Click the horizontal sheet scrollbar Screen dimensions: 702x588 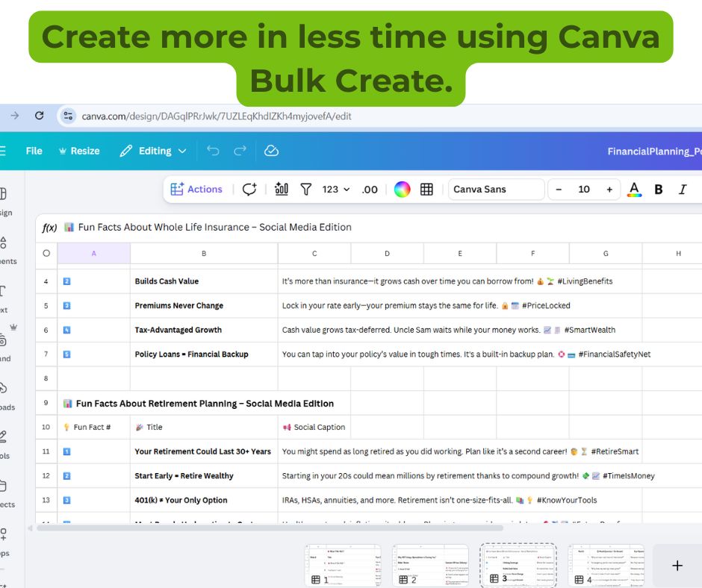[x=270, y=528]
